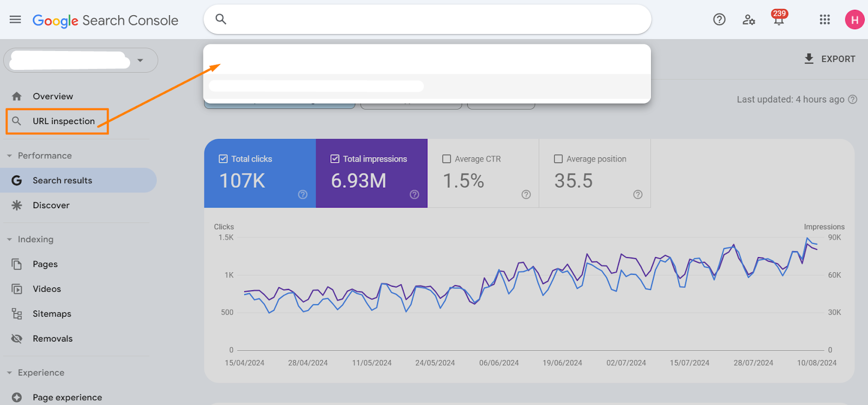Open the property selector dropdown arrow

point(141,60)
